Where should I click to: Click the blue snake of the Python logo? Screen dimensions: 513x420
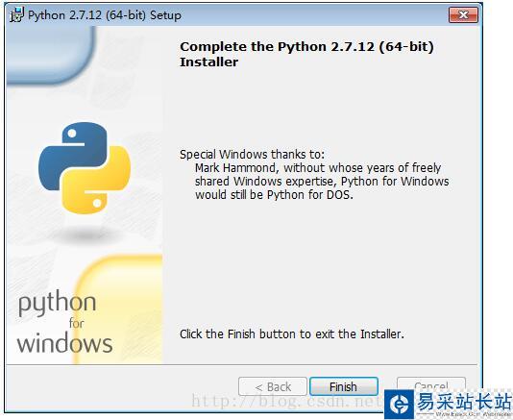(x=74, y=154)
